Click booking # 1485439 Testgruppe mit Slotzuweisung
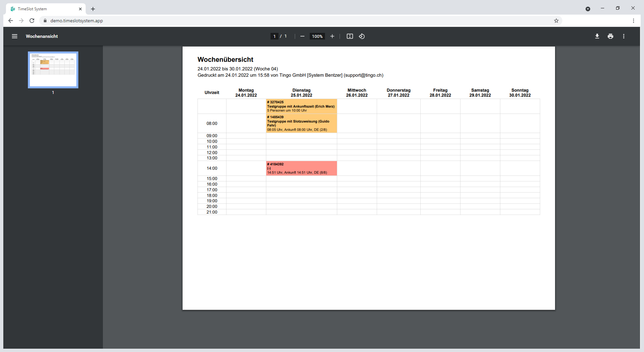 [301, 123]
